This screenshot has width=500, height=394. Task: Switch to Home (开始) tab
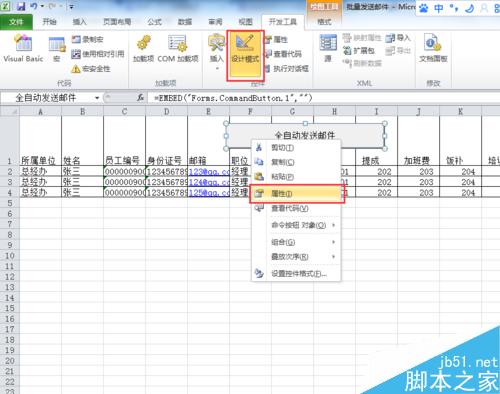click(49, 22)
